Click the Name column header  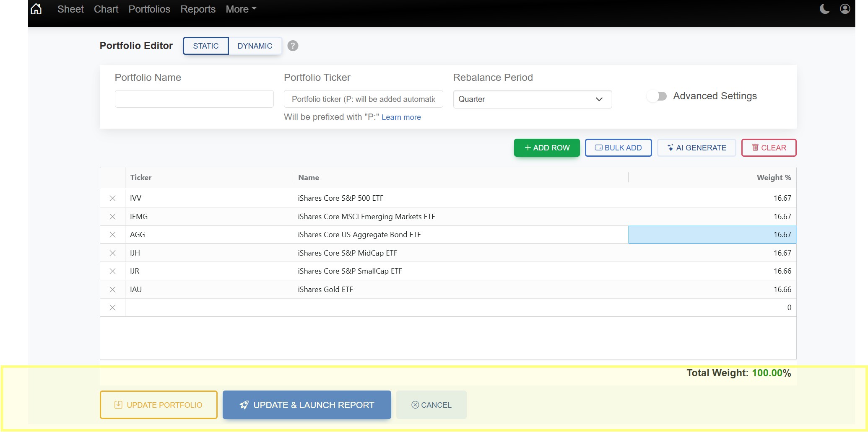point(460,178)
